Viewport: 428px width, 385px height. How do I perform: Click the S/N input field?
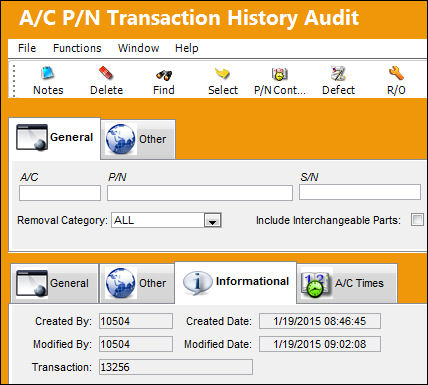[x=360, y=192]
